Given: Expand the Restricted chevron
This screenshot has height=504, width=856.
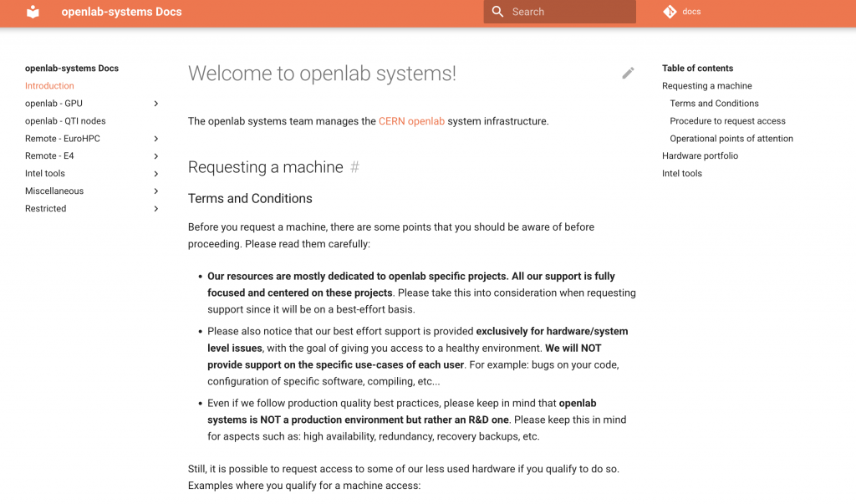Looking at the screenshot, I should pos(156,209).
